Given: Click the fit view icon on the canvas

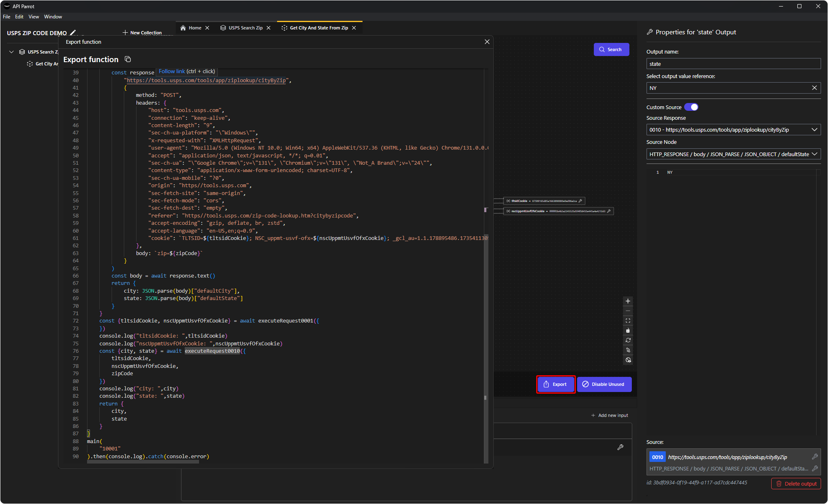Looking at the screenshot, I should point(628,321).
